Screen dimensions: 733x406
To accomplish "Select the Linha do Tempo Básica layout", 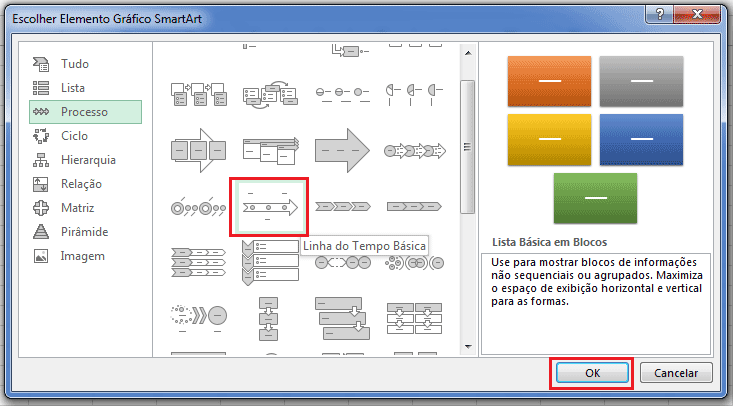I will (269, 208).
